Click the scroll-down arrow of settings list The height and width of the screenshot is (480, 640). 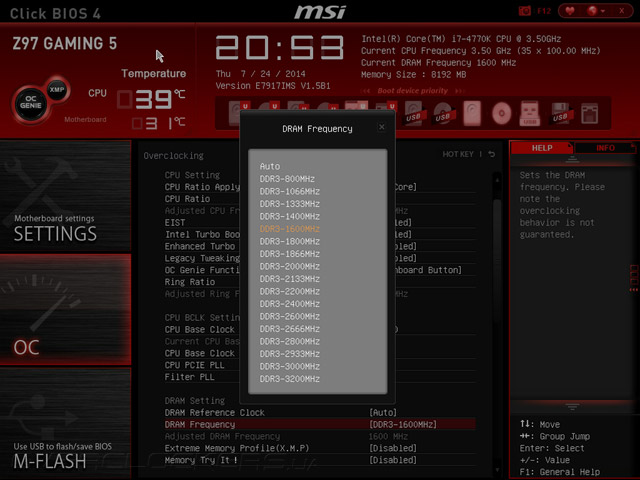(x=497, y=470)
